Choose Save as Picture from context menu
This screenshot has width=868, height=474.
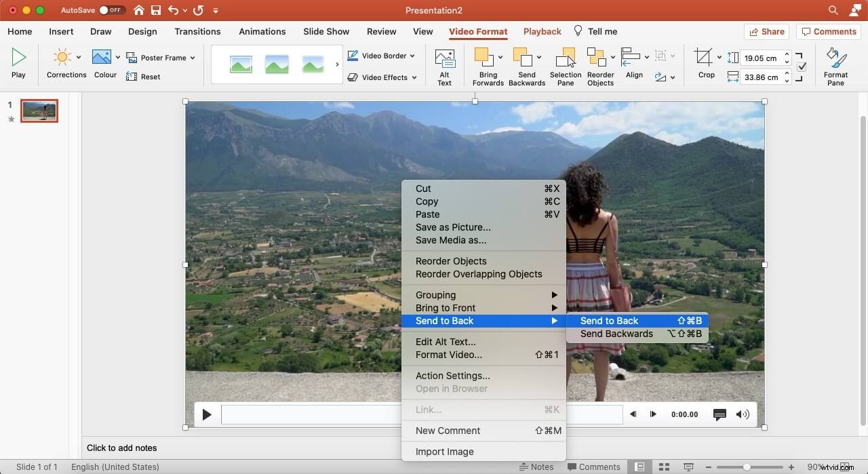point(452,227)
